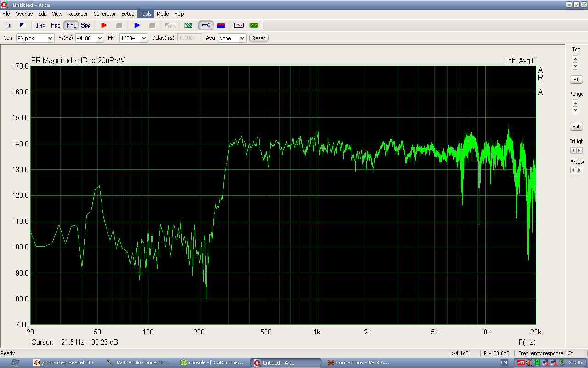588x368 pixels.
Task: Click the Safely Remove Hardware tray icon
Action: click(x=562, y=362)
